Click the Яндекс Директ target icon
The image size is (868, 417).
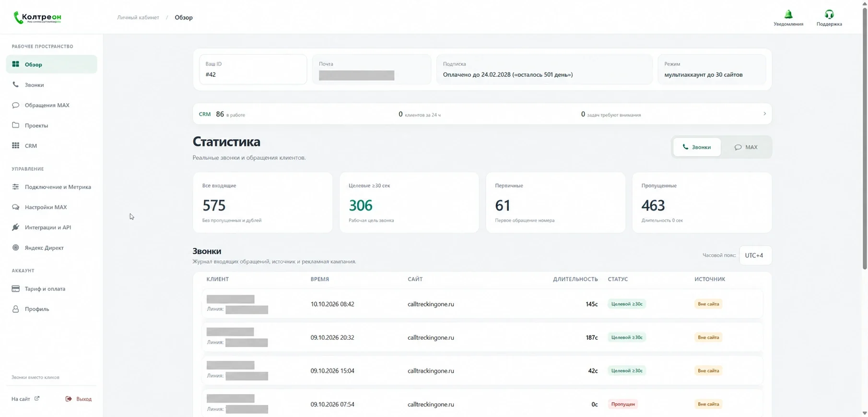(16, 248)
